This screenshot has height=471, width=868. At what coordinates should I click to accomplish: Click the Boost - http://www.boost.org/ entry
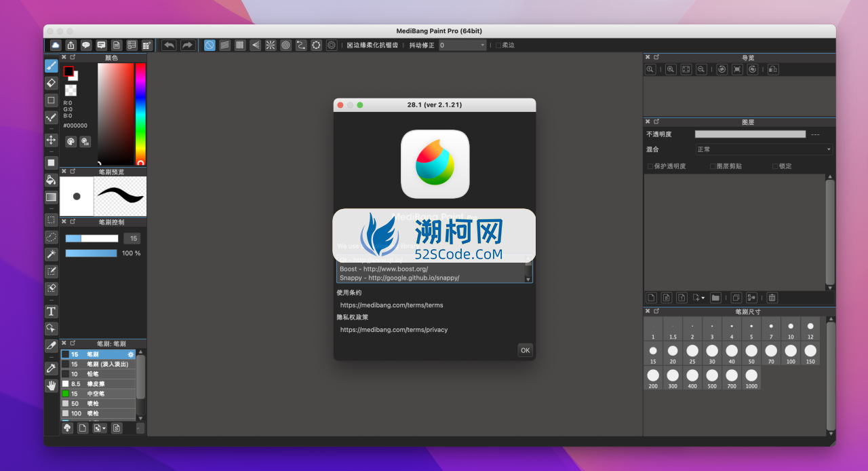[x=384, y=269]
